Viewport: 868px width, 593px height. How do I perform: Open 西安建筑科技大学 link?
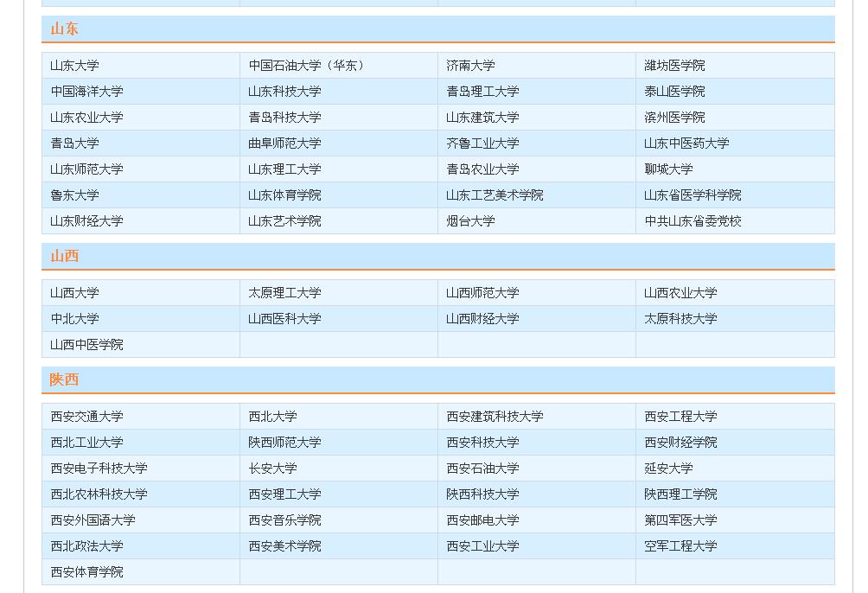coord(495,417)
